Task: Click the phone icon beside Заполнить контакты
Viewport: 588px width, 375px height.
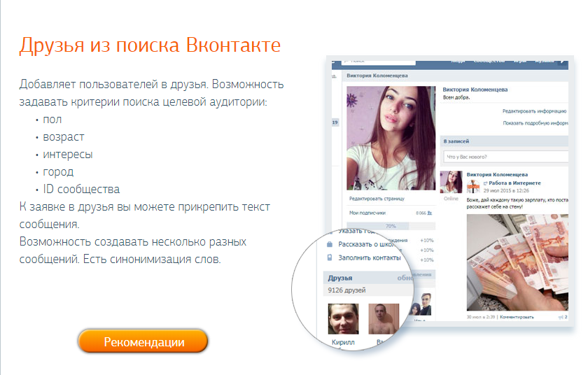Action: coord(330,257)
